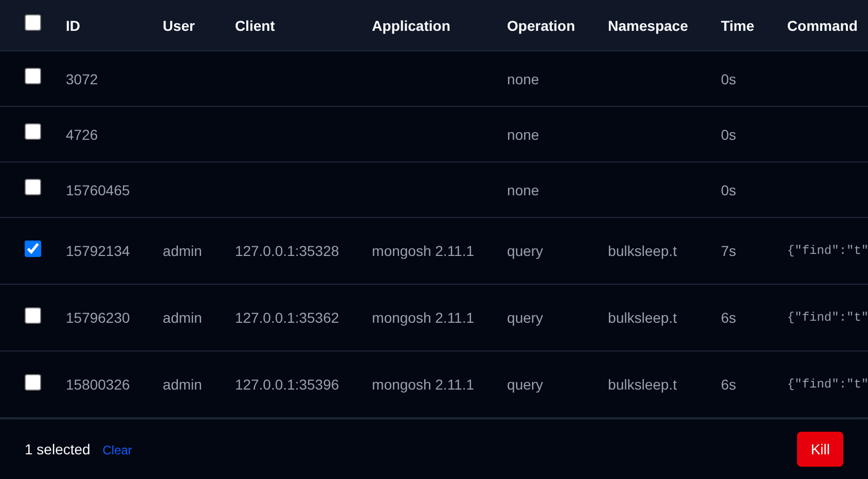Click the Time column header
868x479 pixels.
(737, 26)
